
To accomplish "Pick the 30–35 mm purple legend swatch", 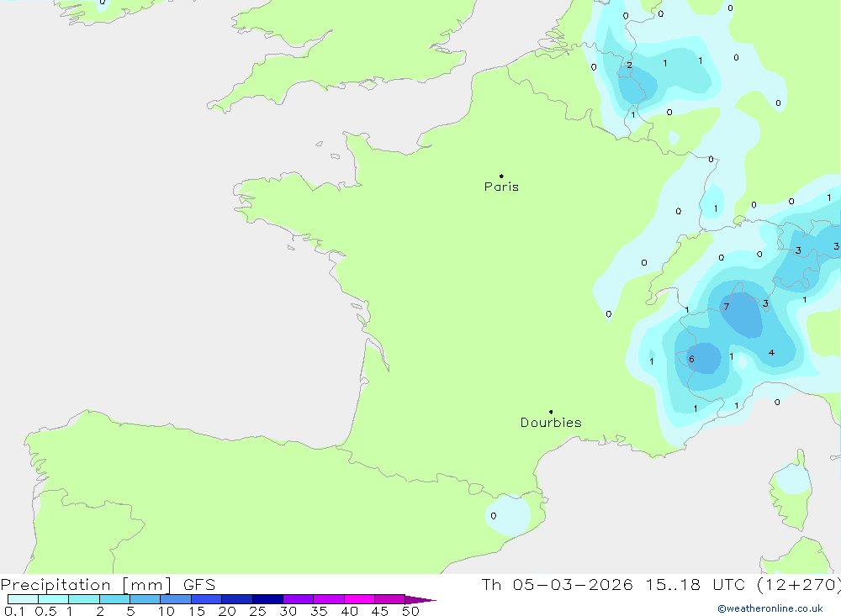I will point(298,599).
